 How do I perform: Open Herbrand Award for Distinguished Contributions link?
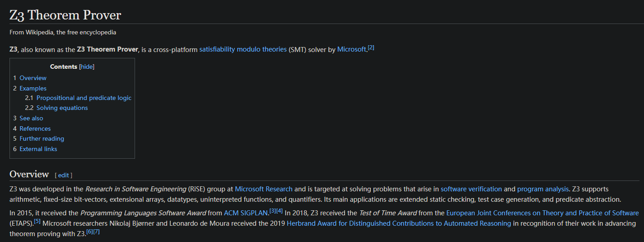point(399,223)
